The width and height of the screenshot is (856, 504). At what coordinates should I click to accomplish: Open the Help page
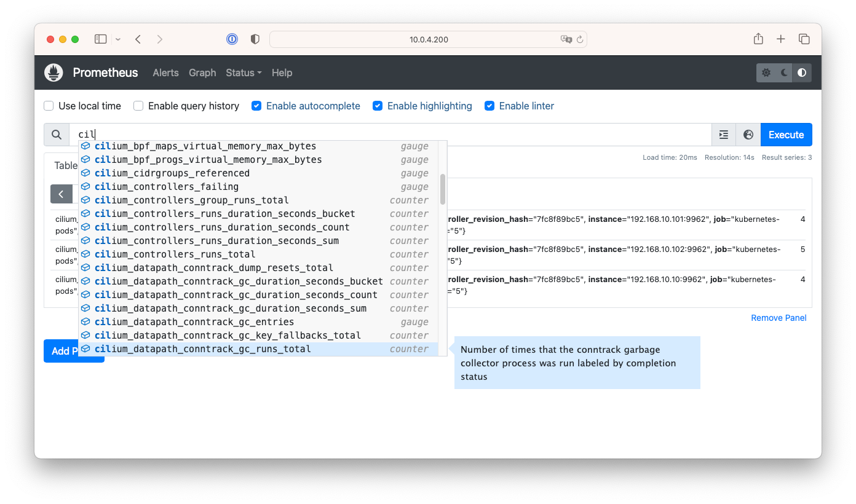[x=282, y=73]
